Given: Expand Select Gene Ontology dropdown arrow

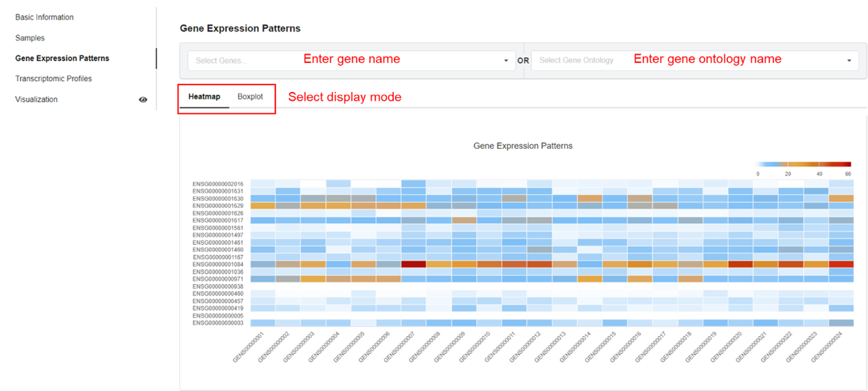Looking at the screenshot, I should point(849,60).
